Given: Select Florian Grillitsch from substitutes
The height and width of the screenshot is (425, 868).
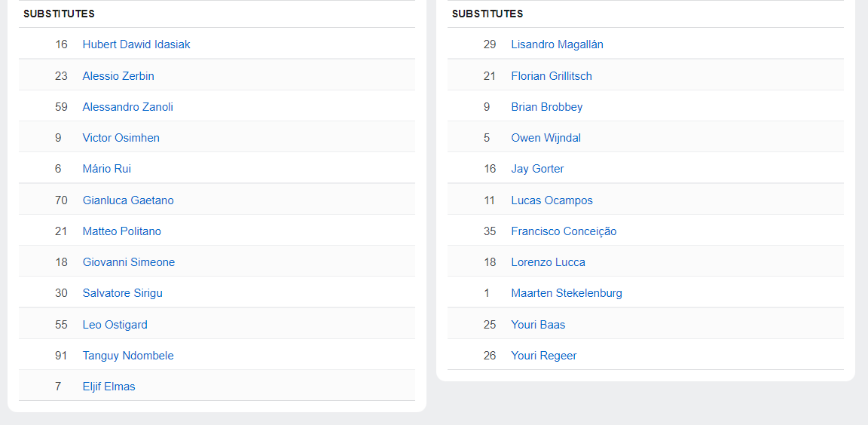Looking at the screenshot, I should click(x=552, y=76).
